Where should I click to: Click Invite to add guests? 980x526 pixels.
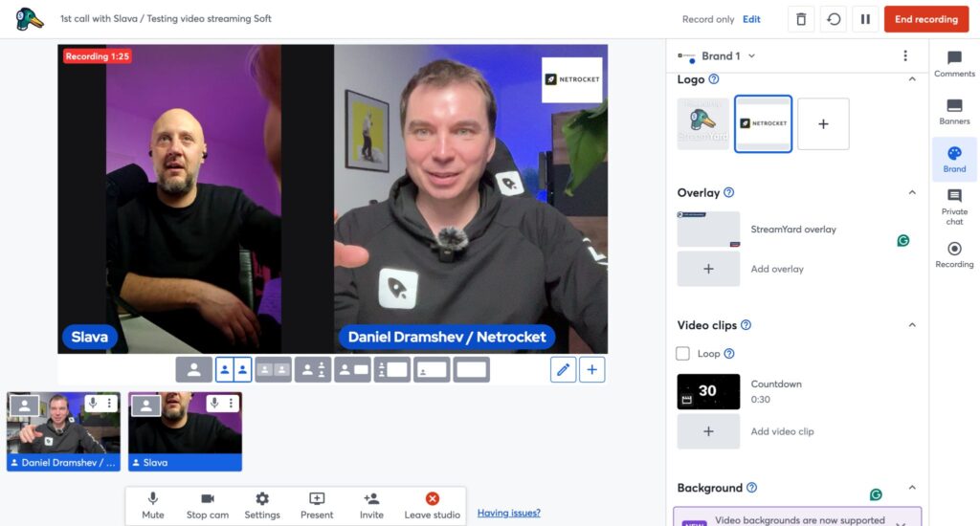pos(371,505)
